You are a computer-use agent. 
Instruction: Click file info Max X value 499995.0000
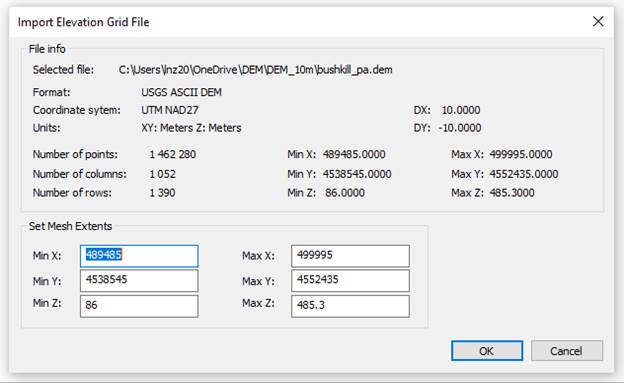521,154
